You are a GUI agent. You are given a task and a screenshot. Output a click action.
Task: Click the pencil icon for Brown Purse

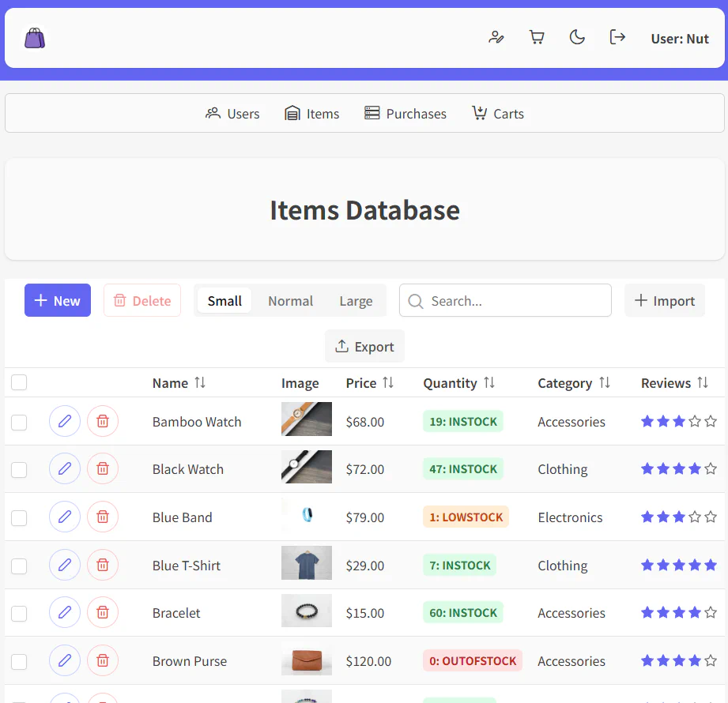[65, 661]
